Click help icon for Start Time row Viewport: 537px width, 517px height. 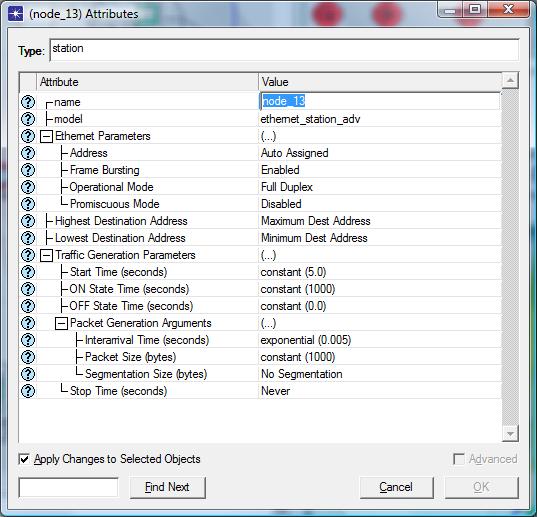[28, 272]
